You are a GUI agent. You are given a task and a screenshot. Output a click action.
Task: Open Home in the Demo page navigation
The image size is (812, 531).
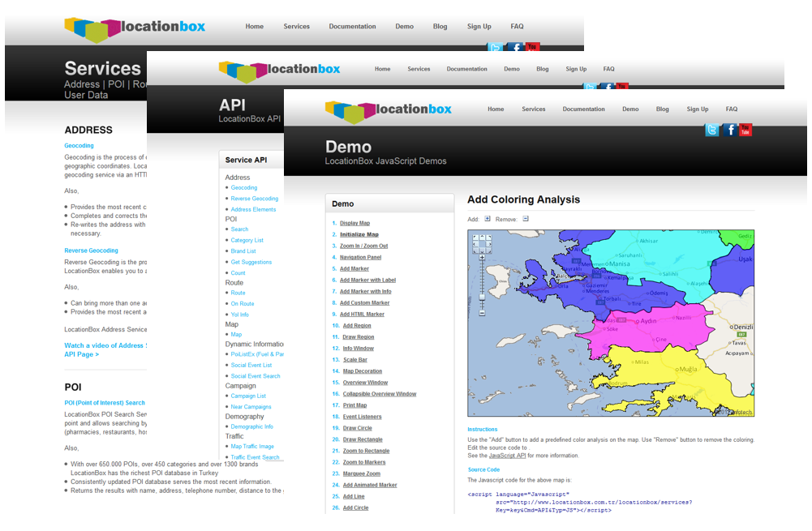click(x=496, y=109)
